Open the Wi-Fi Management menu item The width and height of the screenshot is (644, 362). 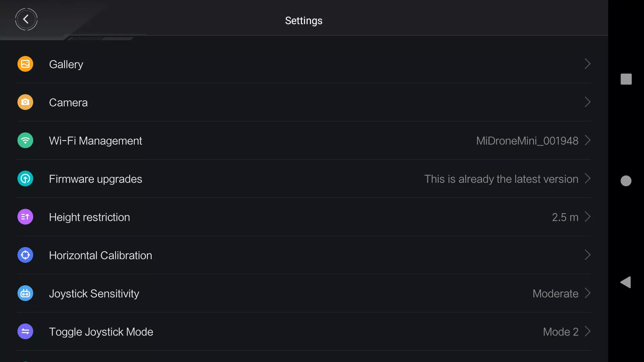[x=304, y=140]
